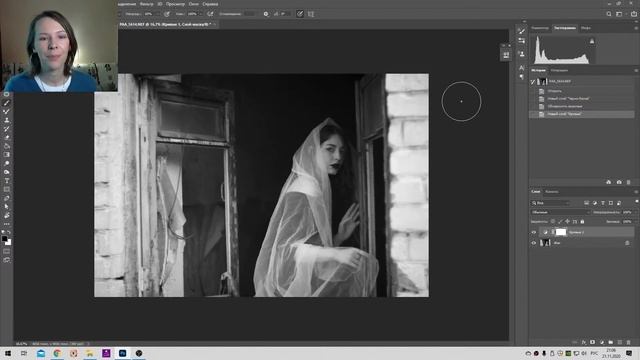
Task: Open layer filter kind dropdown Вид
Action: 550,203
